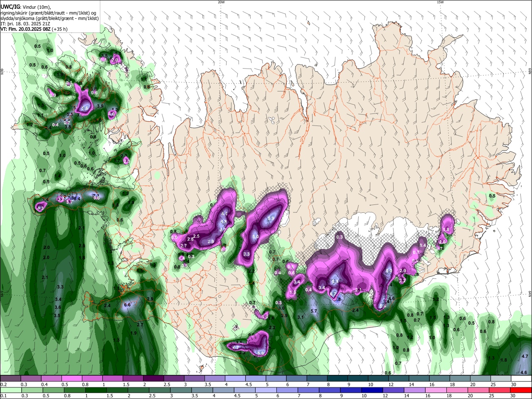Select the dark purple snow swatch between 2 and 2.5
This screenshot has height=399, width=532.
click(x=153, y=378)
